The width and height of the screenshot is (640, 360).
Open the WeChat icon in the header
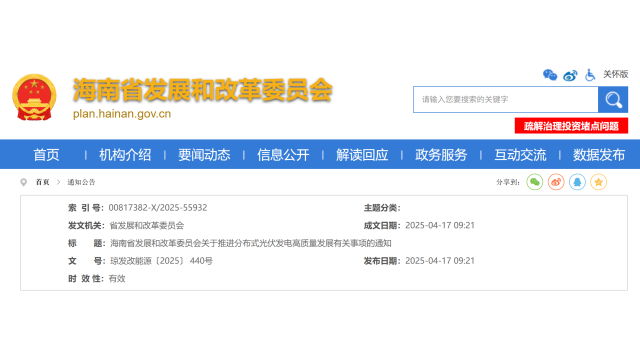[x=550, y=75]
